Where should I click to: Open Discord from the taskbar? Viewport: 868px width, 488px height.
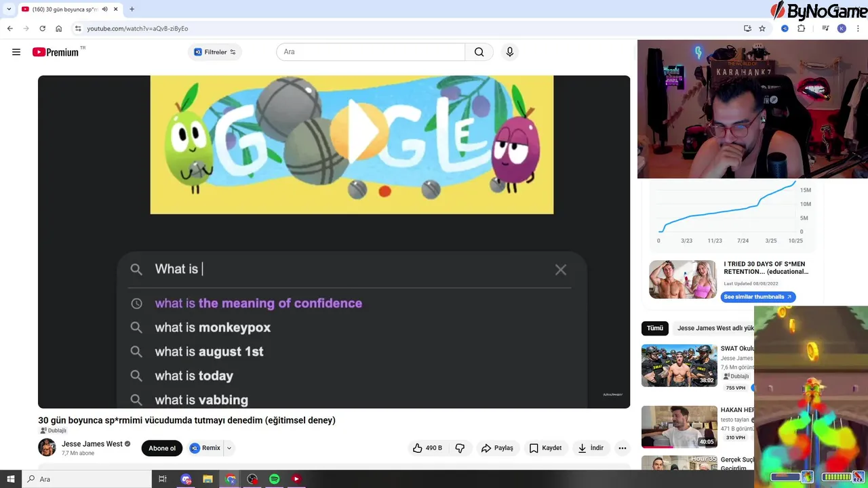coord(186,479)
